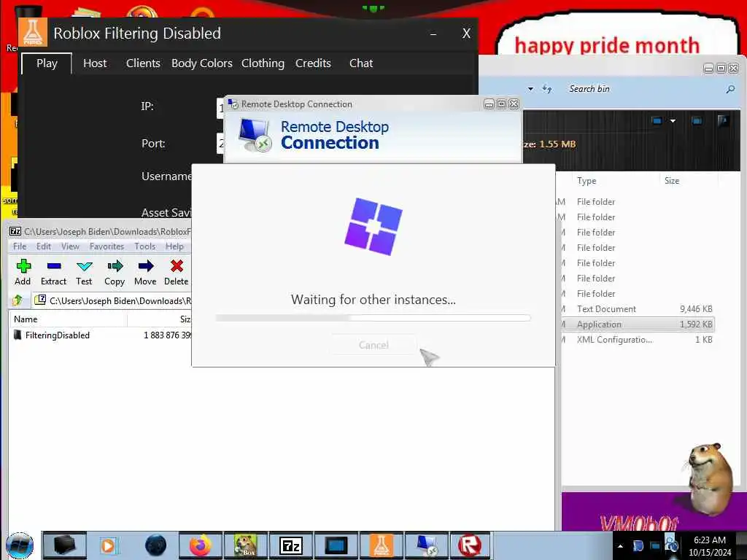The height and width of the screenshot is (560, 747).
Task: Click the Explorer preview pane icon
Action: coord(697,121)
